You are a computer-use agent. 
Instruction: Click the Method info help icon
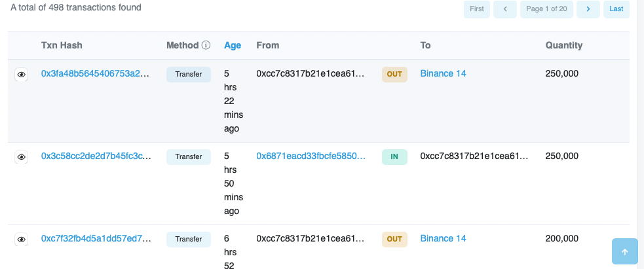pos(206,45)
